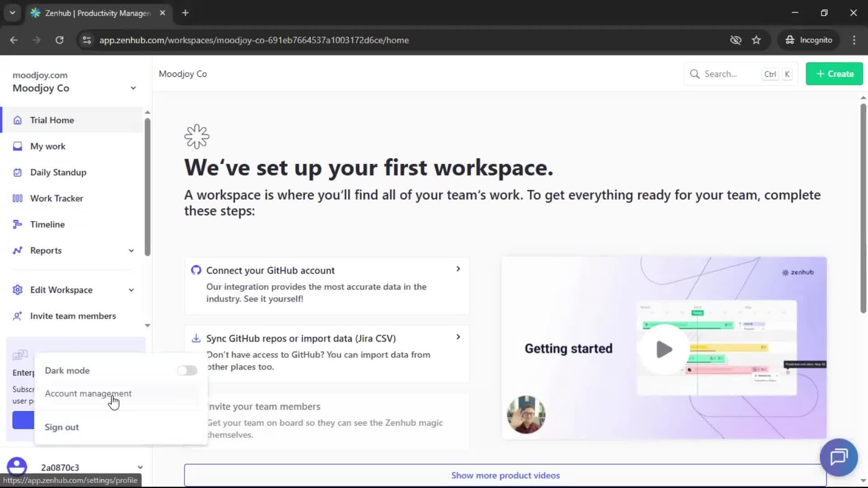This screenshot has height=488, width=868.
Task: Collapse the Reports section chevron
Action: click(x=131, y=250)
